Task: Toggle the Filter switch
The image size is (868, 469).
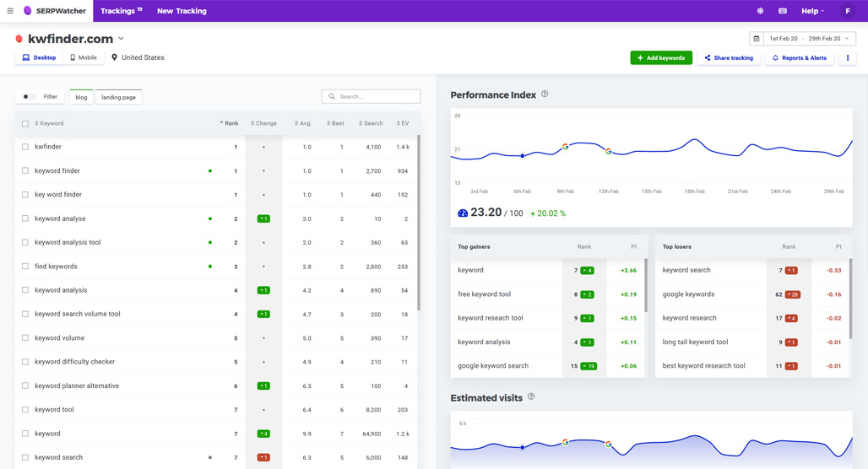Action: (x=28, y=97)
